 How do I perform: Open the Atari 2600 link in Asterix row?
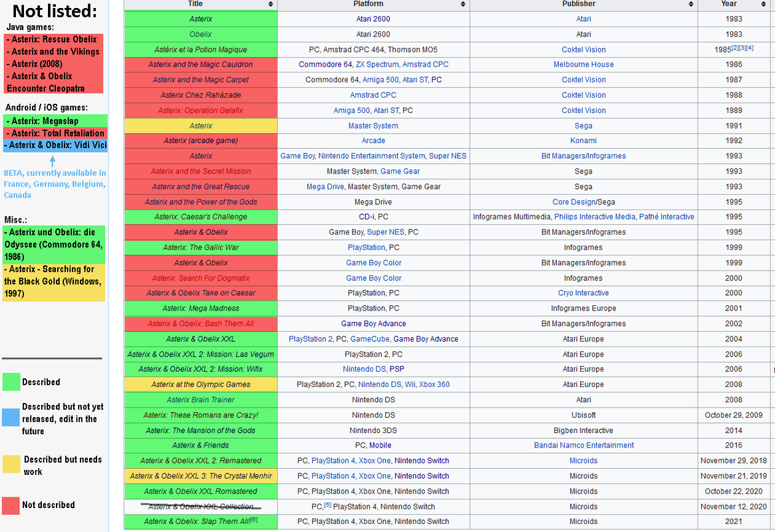pyautogui.click(x=373, y=19)
